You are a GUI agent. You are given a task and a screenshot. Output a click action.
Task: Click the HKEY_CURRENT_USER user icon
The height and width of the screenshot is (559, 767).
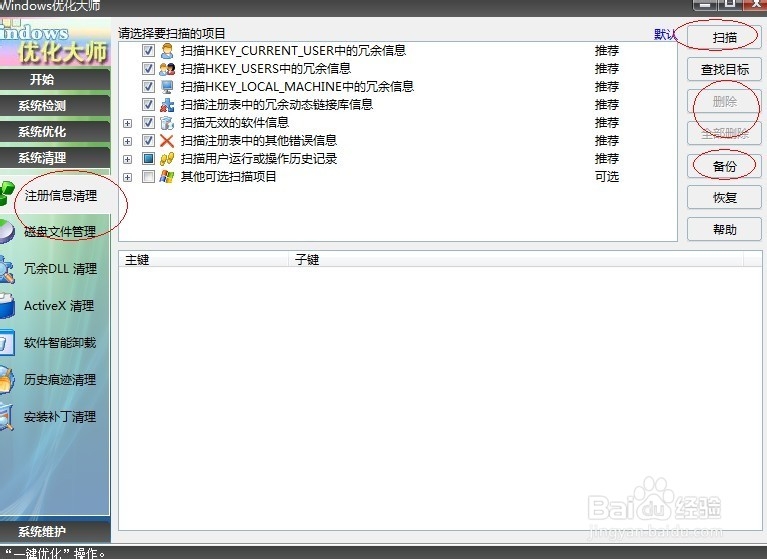(x=167, y=50)
